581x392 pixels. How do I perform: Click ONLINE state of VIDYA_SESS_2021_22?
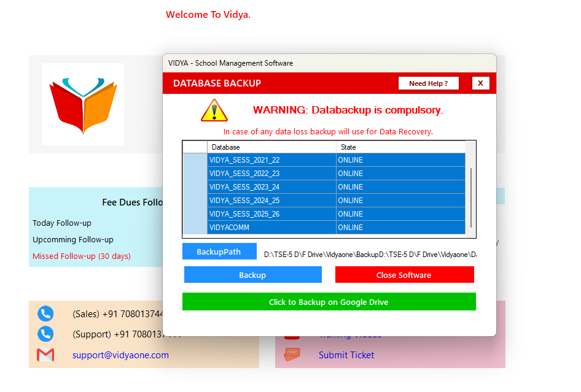point(400,160)
